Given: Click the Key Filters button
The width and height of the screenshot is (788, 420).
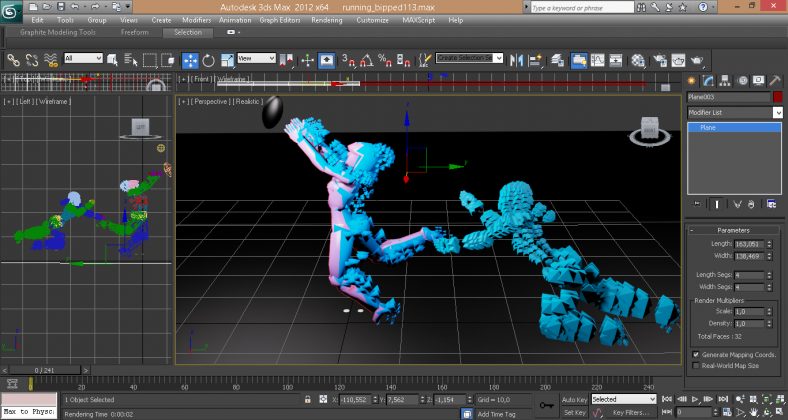Looking at the screenshot, I should 631,412.
